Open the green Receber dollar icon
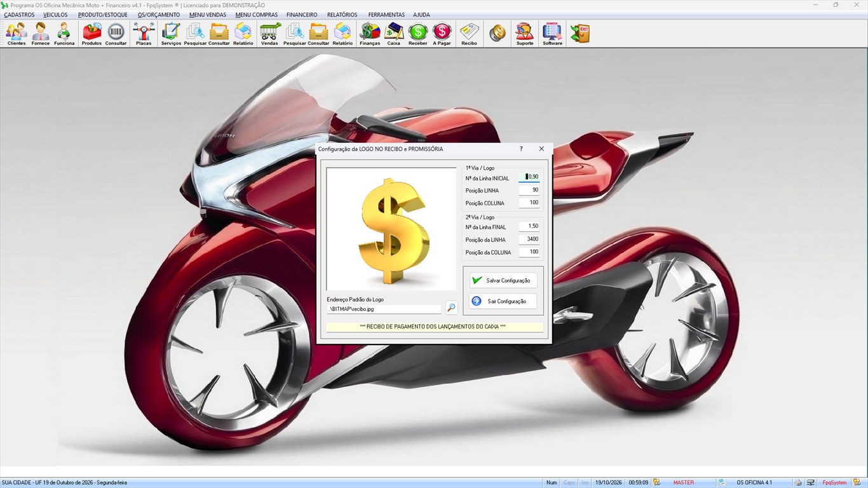The width and height of the screenshot is (868, 488). [x=418, y=34]
